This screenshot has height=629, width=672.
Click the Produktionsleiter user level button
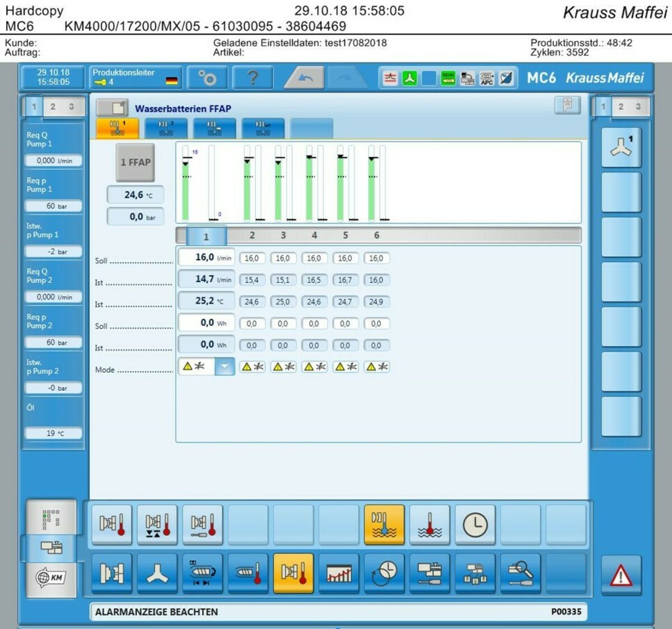134,77
